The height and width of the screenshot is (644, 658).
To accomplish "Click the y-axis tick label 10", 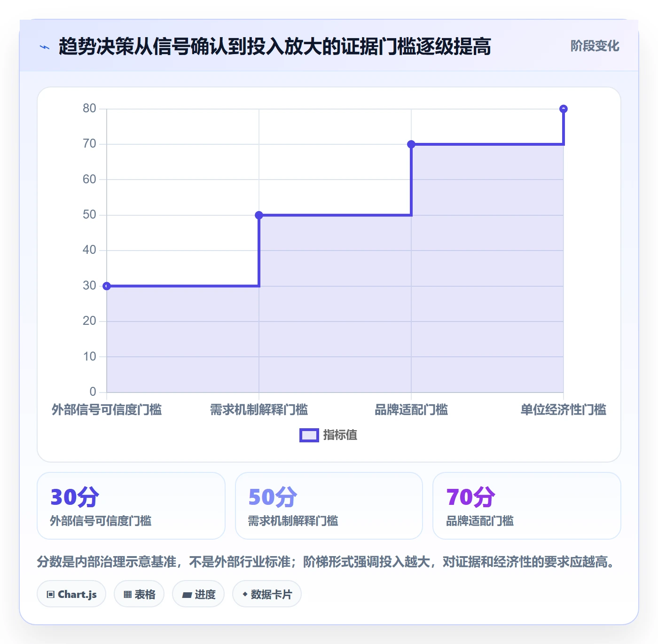I will click(89, 357).
